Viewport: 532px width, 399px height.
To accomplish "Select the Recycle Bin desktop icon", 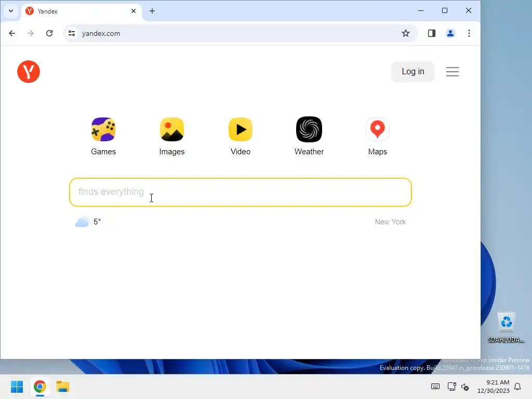I will pyautogui.click(x=506, y=328).
